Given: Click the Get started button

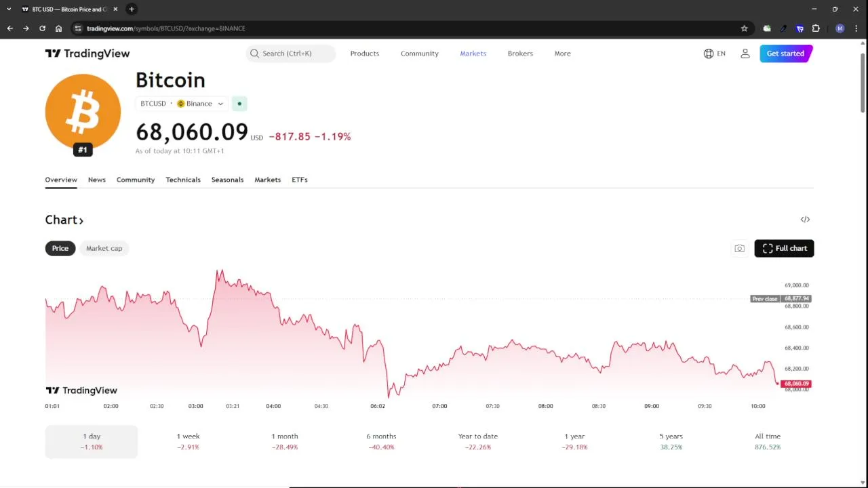Looking at the screenshot, I should pyautogui.click(x=785, y=54).
